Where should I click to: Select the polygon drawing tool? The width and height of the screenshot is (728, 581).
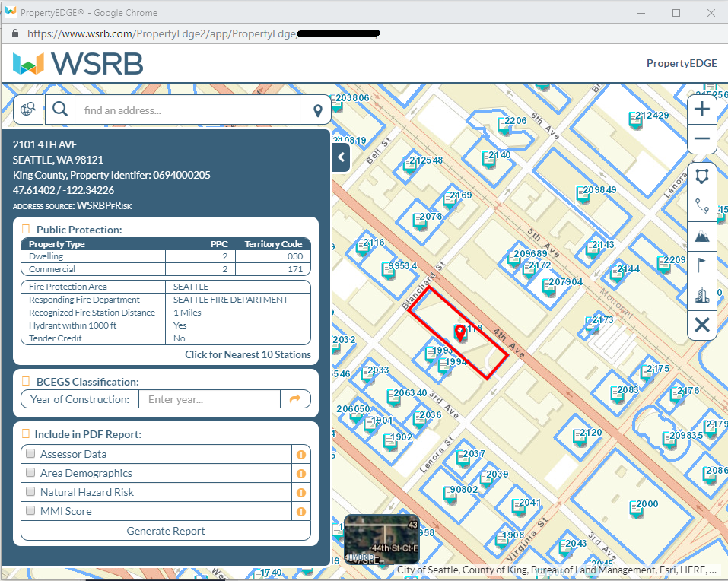[x=701, y=176]
